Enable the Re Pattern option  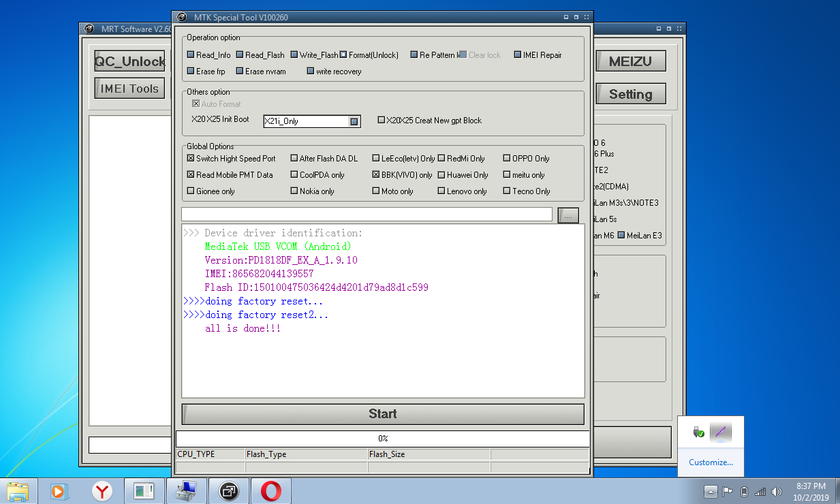414,55
